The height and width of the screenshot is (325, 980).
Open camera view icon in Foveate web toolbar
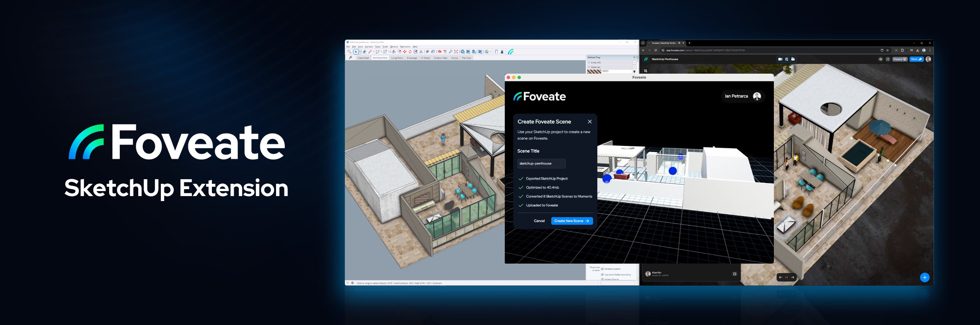pos(780,59)
